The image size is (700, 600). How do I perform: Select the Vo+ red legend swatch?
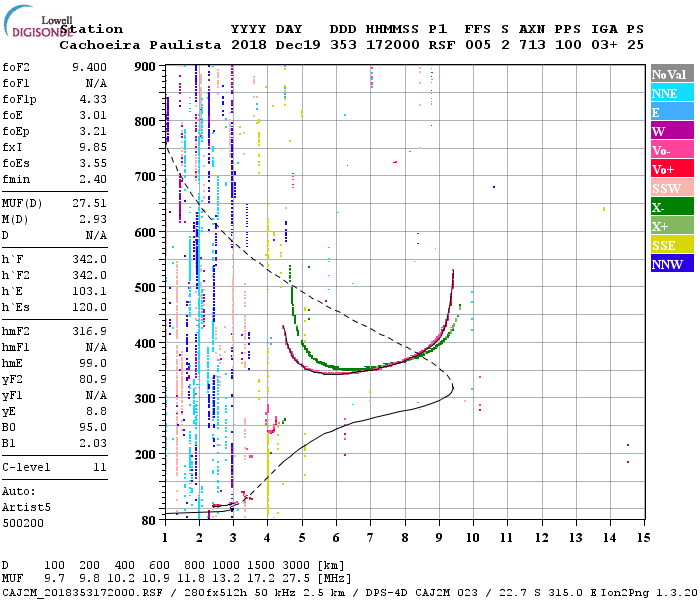672,169
